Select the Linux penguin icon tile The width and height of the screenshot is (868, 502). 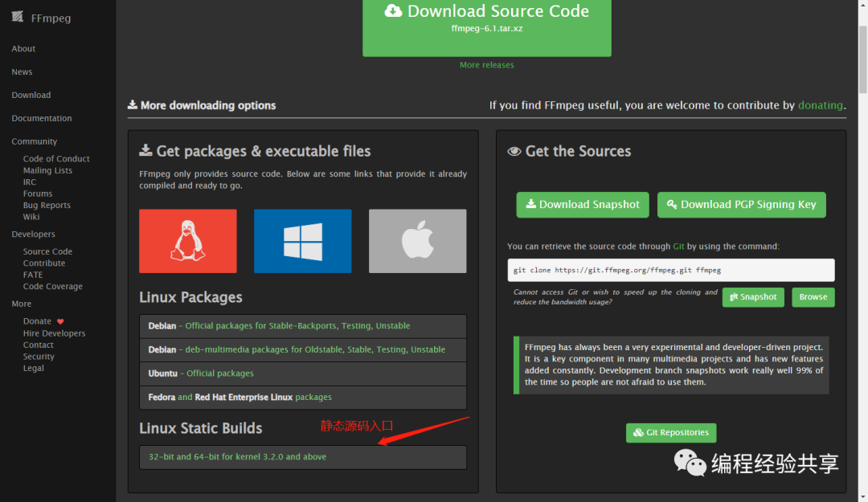pyautogui.click(x=187, y=241)
